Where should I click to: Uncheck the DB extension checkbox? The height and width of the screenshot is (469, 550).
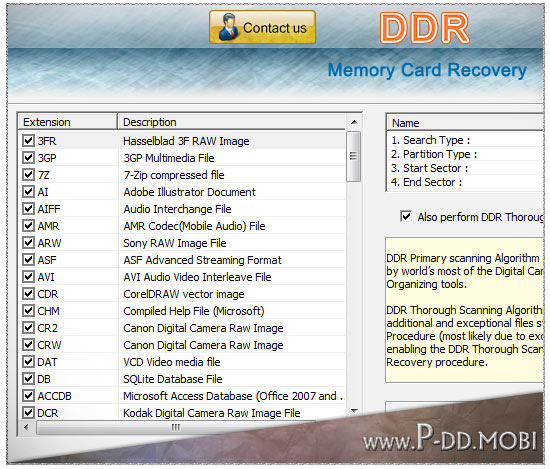(28, 379)
